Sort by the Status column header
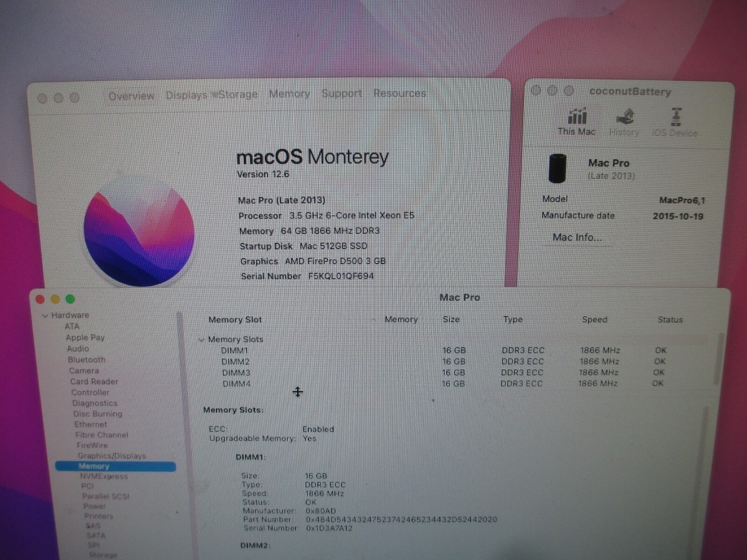 coord(670,320)
